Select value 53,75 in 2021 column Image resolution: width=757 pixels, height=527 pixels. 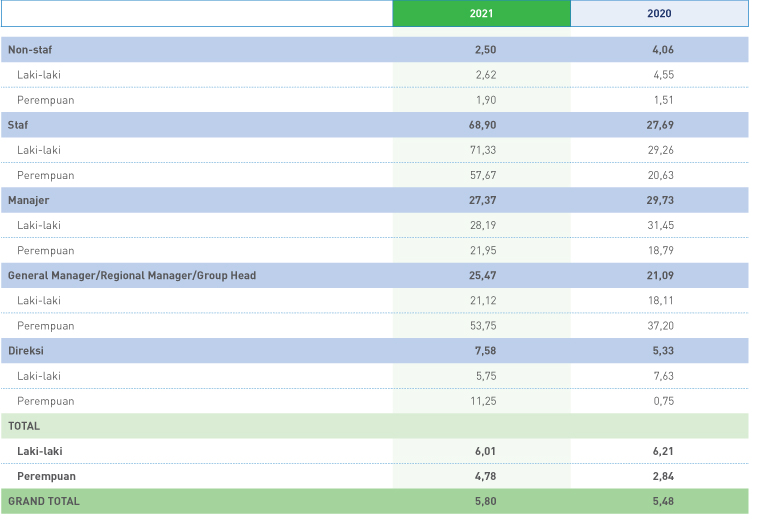pos(483,326)
